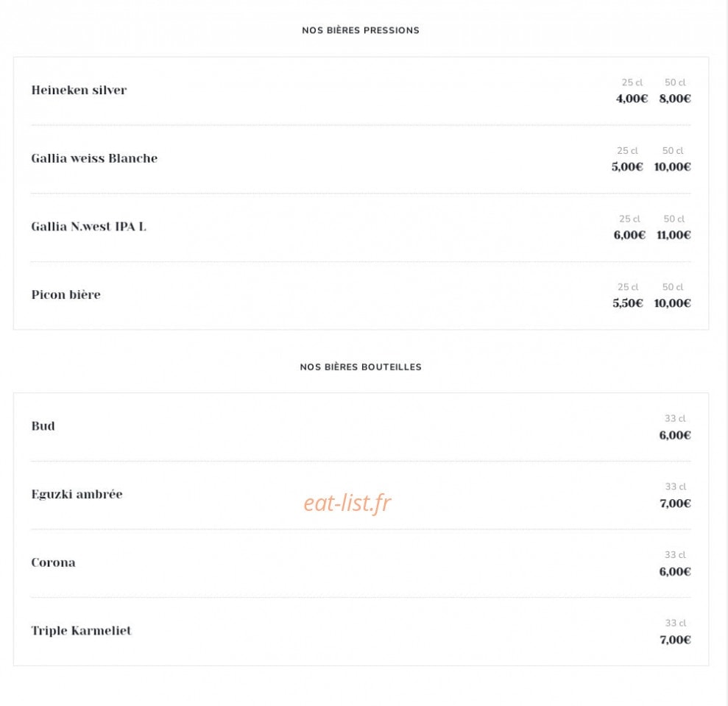728x706 pixels.
Task: Select the 5,00€ Gallia weiss price
Action: coord(627,167)
